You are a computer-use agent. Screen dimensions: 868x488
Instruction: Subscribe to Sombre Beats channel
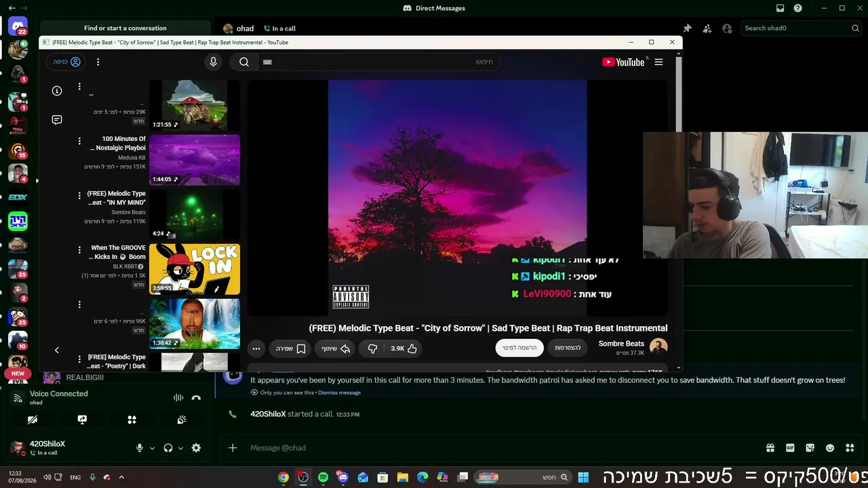tap(519, 348)
